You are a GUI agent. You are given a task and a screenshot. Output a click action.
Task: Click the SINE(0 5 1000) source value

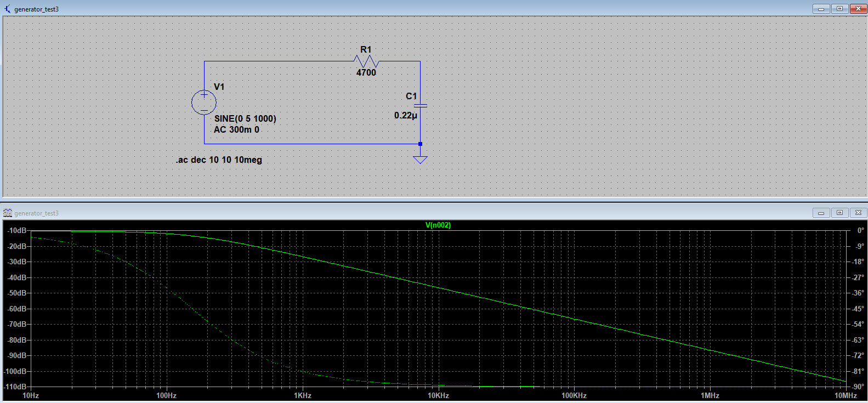[x=245, y=118]
